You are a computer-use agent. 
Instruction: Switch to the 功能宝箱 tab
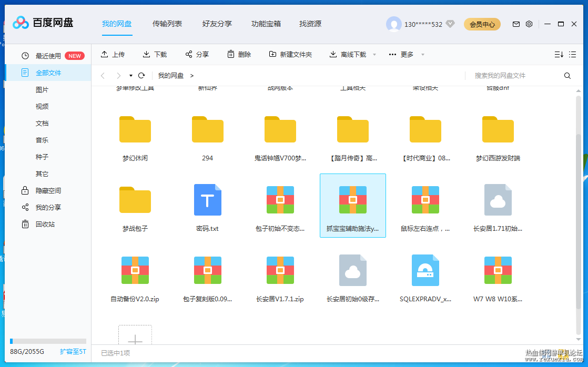click(266, 24)
